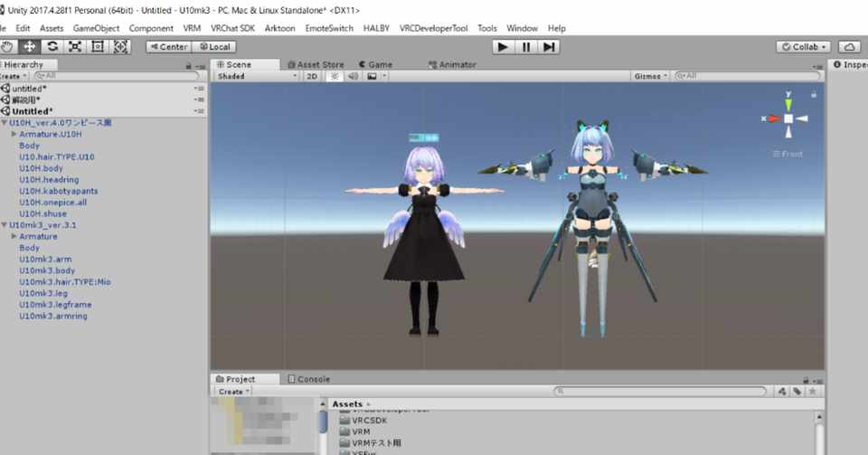Toggle 2D view mode

point(312,76)
